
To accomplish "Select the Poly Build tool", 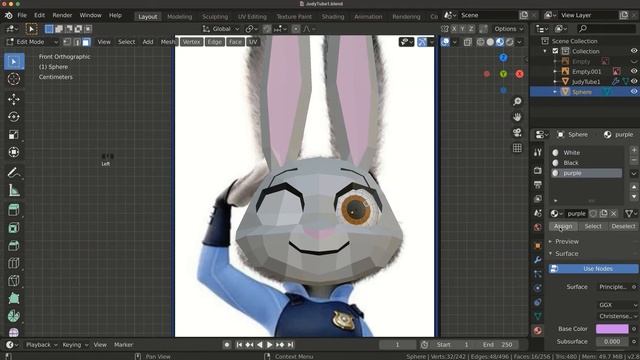I will [x=14, y=298].
